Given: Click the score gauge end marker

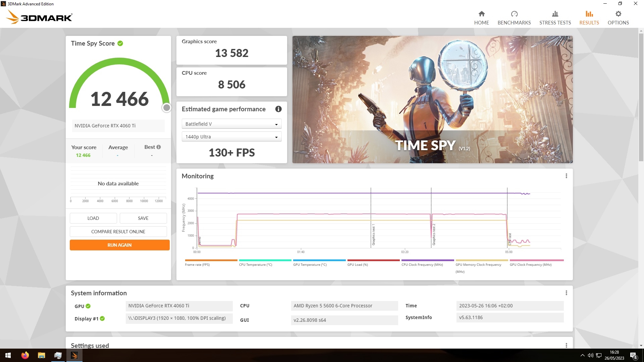Looking at the screenshot, I should click(x=166, y=108).
